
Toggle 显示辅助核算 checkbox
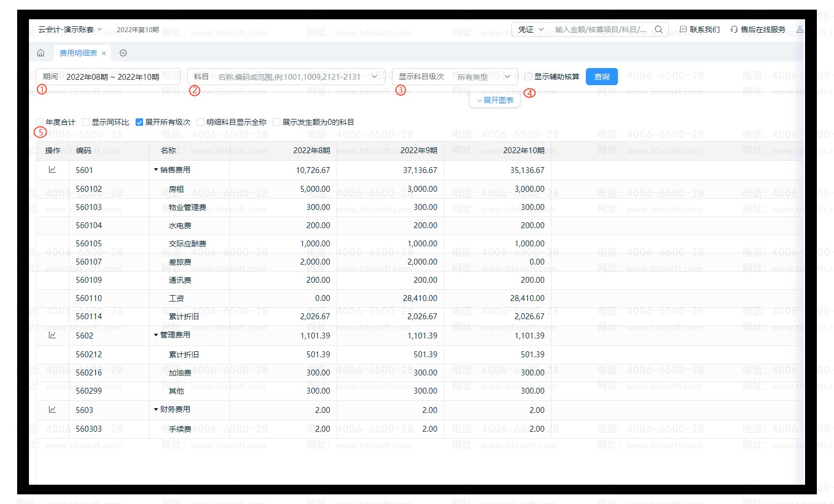click(528, 77)
